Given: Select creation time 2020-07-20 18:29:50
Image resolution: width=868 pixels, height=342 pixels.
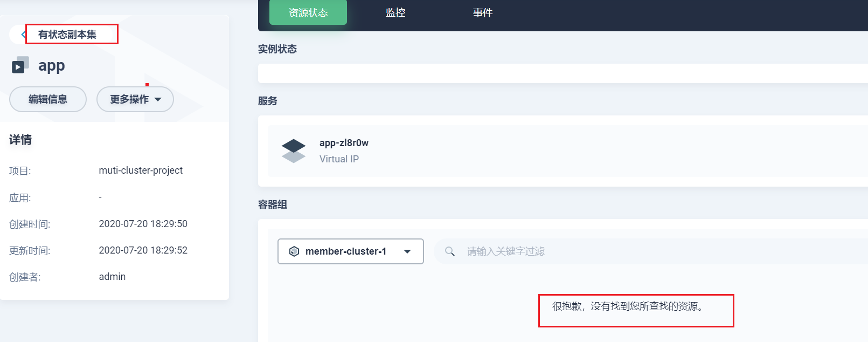Looking at the screenshot, I should click(143, 224).
